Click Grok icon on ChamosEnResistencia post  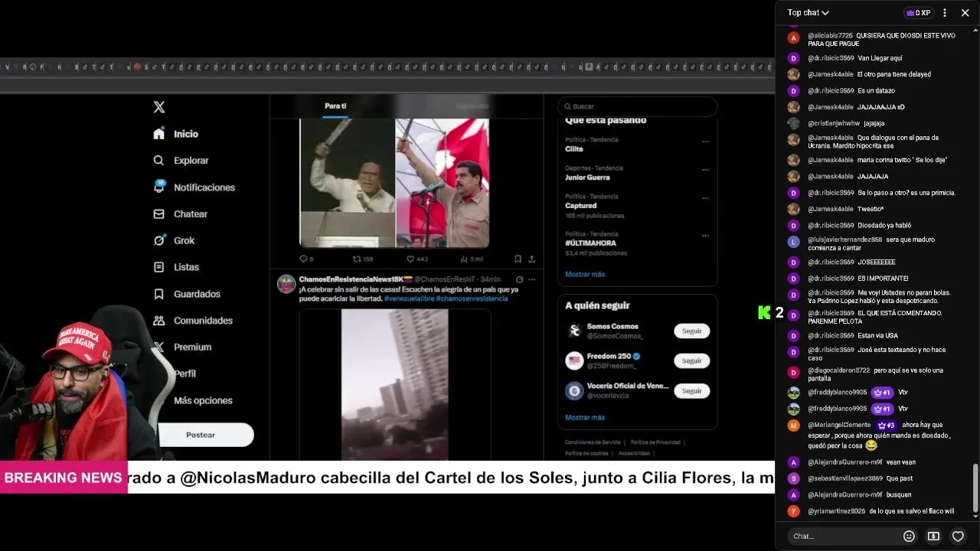coord(520,279)
